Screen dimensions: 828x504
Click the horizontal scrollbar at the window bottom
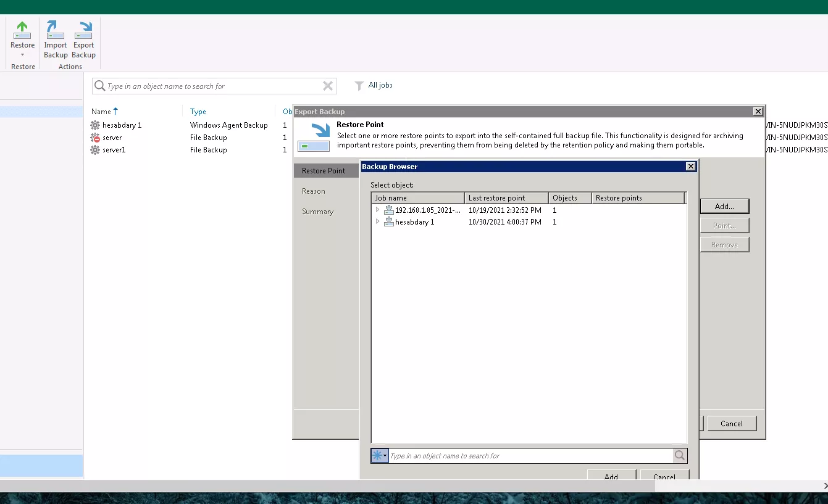327,485
